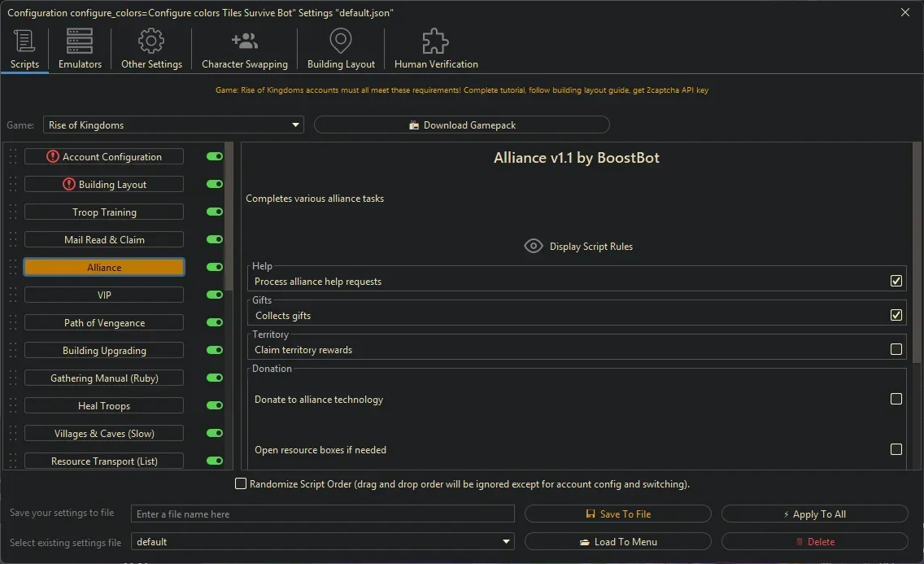Click the puzzle piece Human Verification icon
Viewport: 924px width, 564px height.
pos(434,39)
